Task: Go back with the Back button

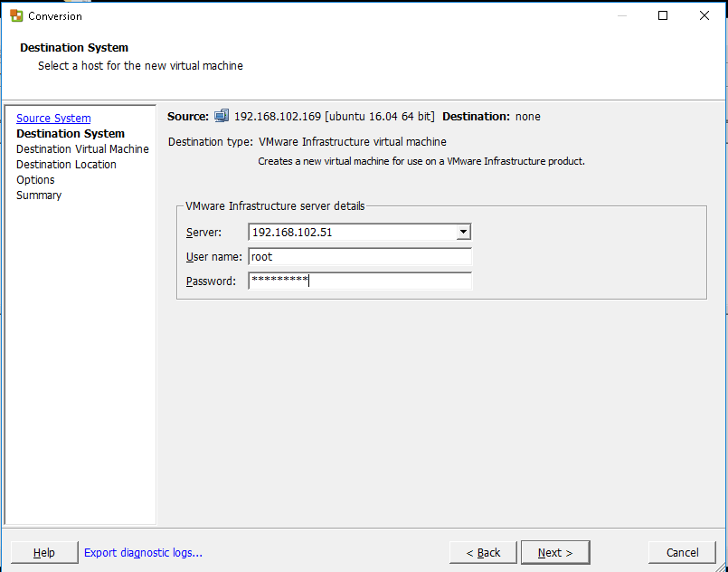Action: click(x=483, y=552)
